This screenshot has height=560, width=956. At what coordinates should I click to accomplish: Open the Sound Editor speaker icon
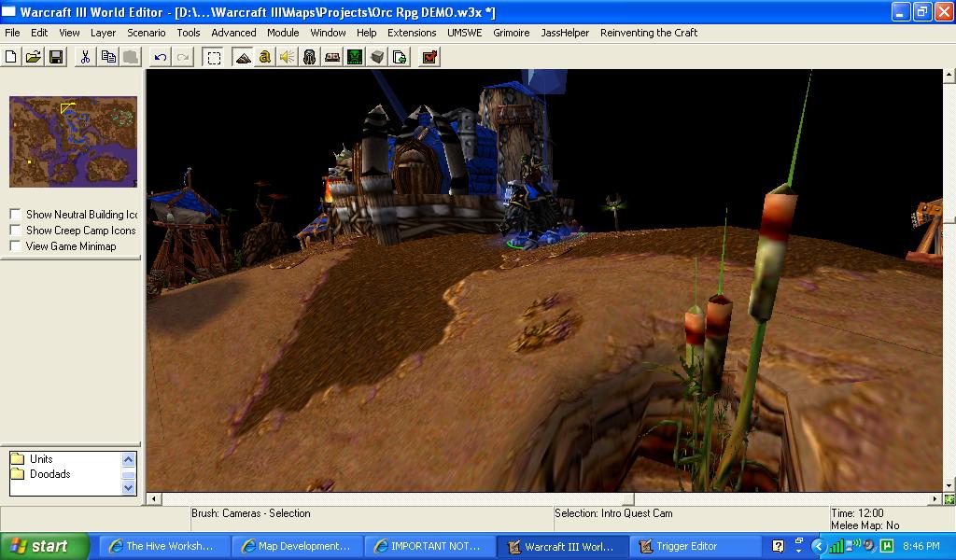[287, 57]
